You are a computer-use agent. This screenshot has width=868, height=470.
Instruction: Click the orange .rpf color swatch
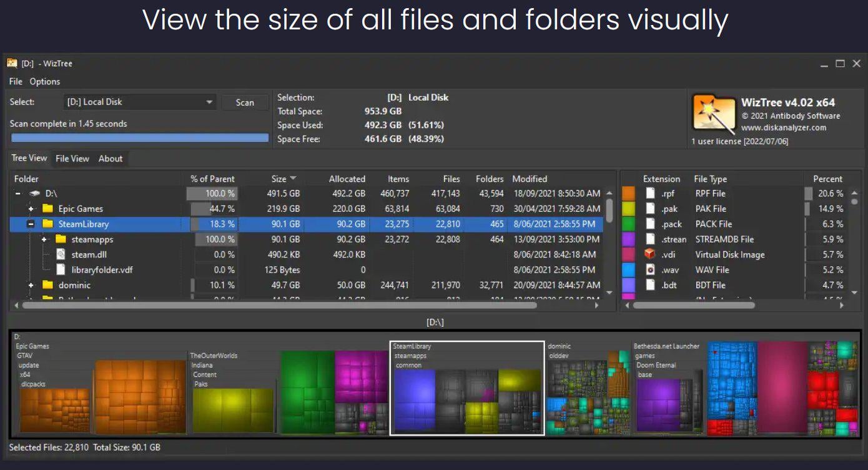coord(629,194)
